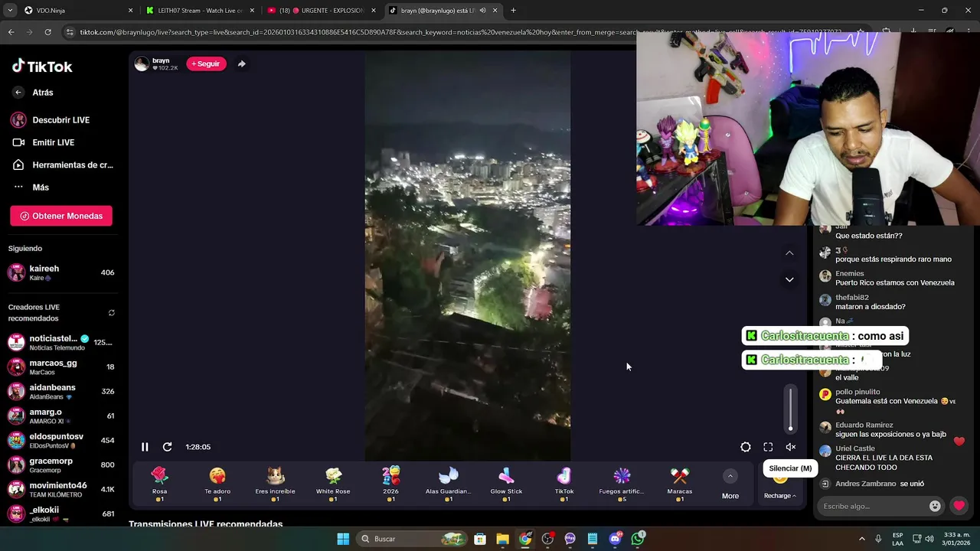Open a new browser tab
Viewport: 980px width, 551px height.
pyautogui.click(x=513, y=11)
